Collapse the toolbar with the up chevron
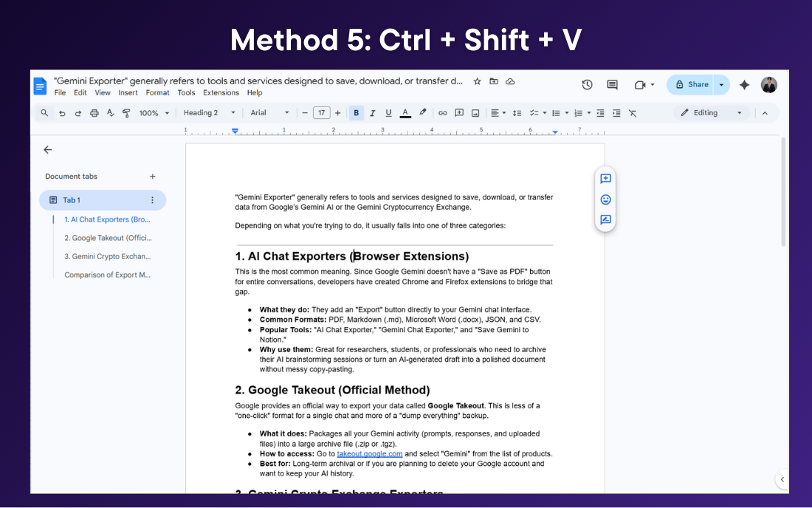 765,113
